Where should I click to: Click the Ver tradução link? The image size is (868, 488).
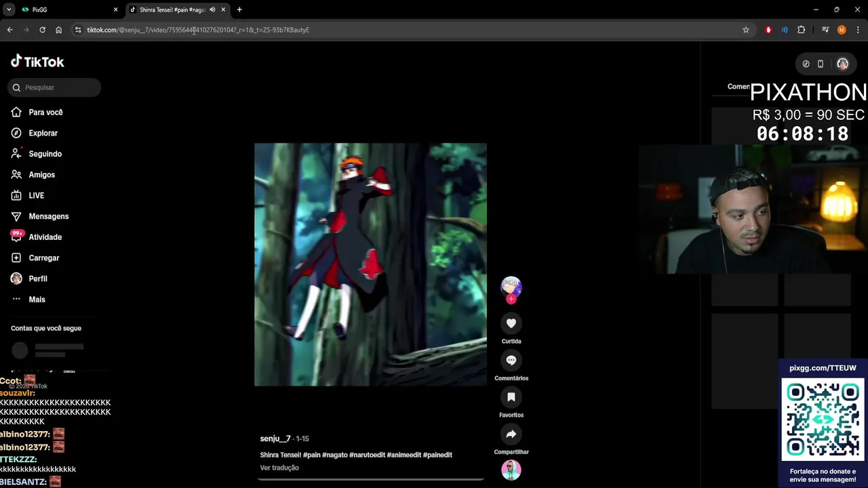point(279,468)
